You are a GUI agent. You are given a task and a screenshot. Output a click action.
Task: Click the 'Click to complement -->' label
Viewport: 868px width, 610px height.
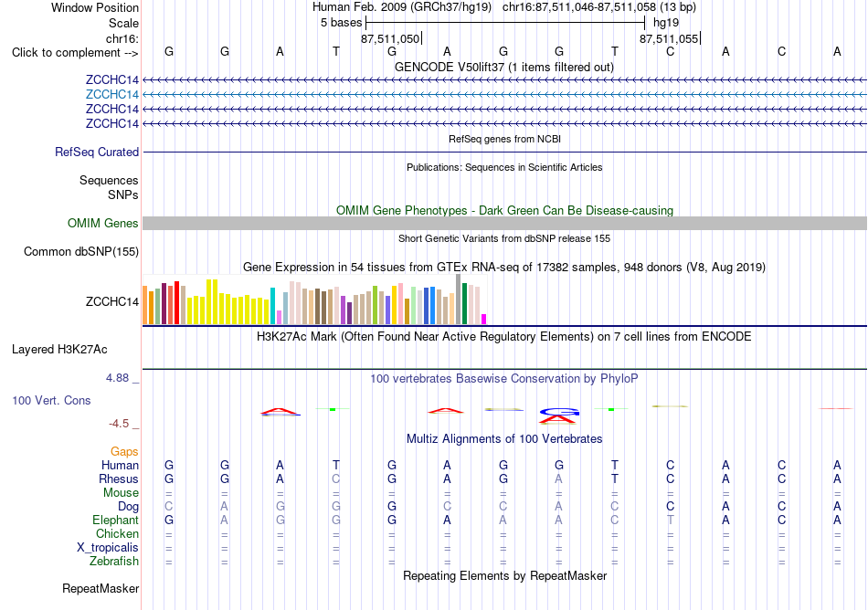coord(75,53)
